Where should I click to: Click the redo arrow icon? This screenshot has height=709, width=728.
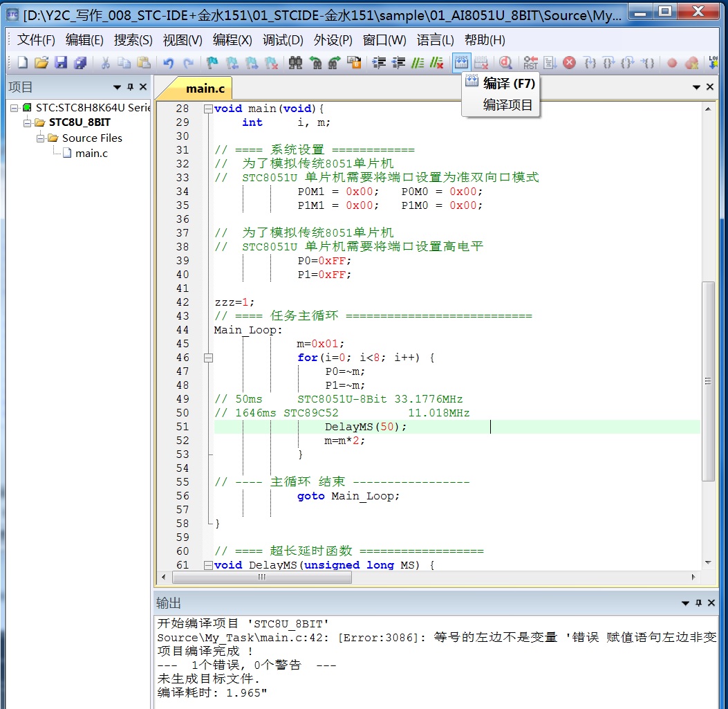187,62
